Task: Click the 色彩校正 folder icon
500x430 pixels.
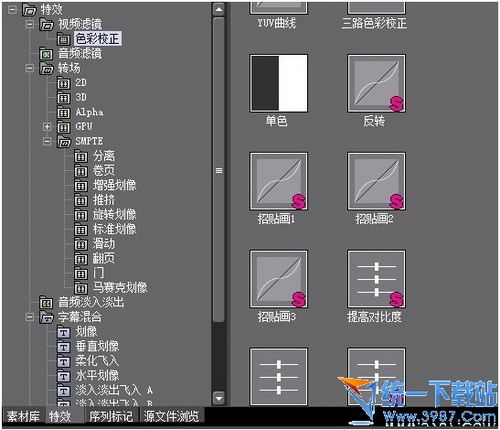Action: tap(63, 39)
